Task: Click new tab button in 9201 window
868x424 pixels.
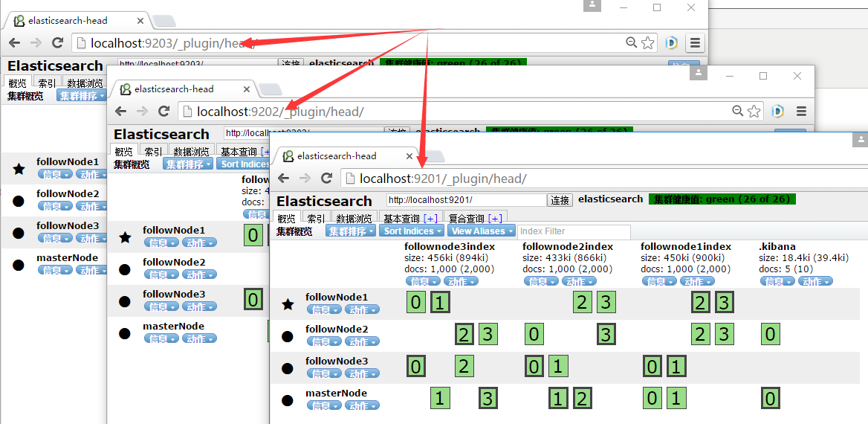Action: click(433, 156)
